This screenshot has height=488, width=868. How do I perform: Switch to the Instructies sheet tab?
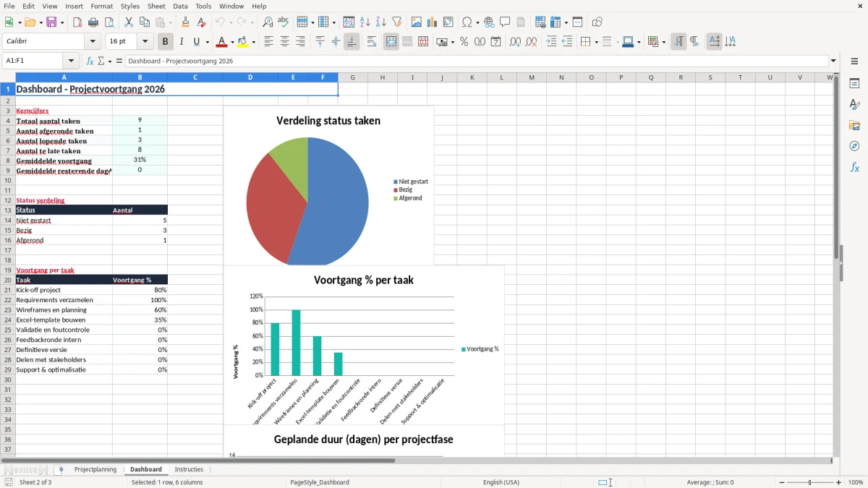pyautogui.click(x=189, y=469)
